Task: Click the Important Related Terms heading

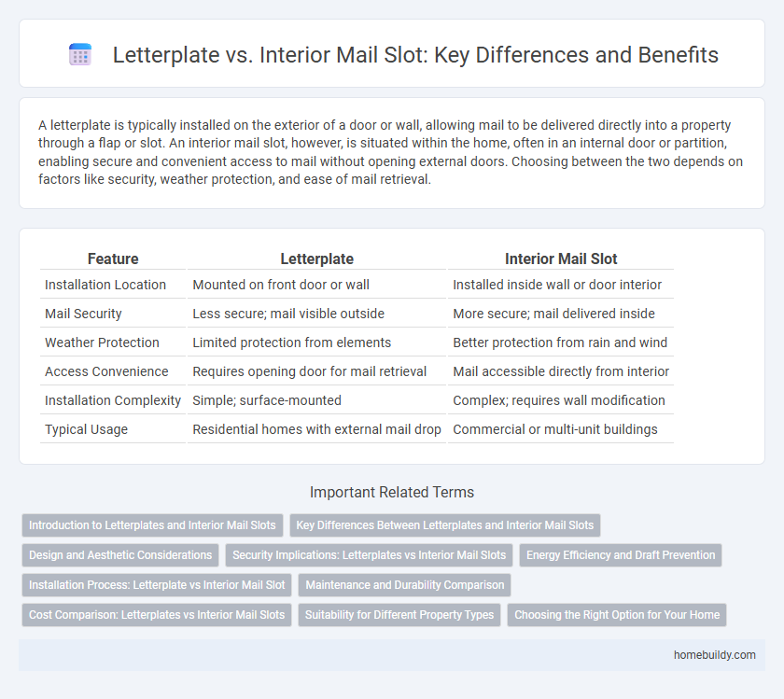Action: click(392, 492)
